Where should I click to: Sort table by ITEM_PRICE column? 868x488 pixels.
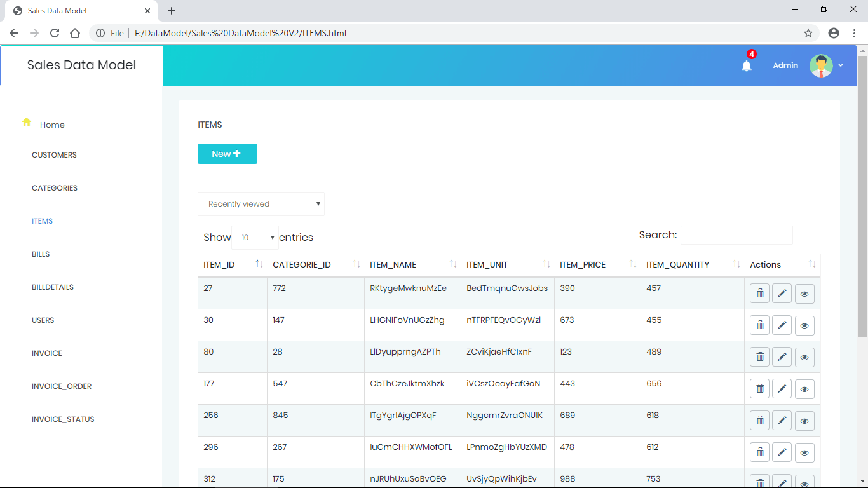coord(598,264)
